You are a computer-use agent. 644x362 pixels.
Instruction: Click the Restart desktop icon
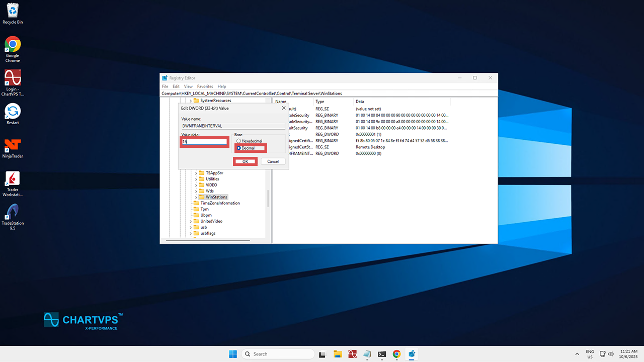tap(13, 112)
